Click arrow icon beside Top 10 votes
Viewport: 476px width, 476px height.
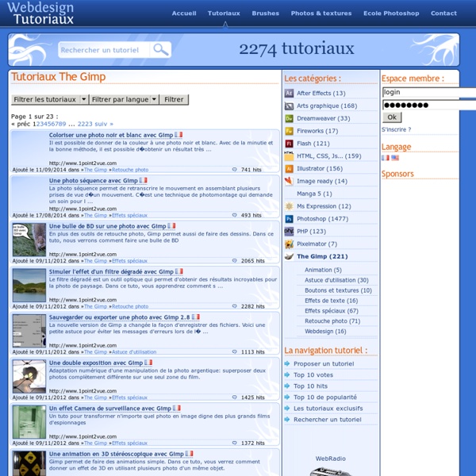coord(287,375)
